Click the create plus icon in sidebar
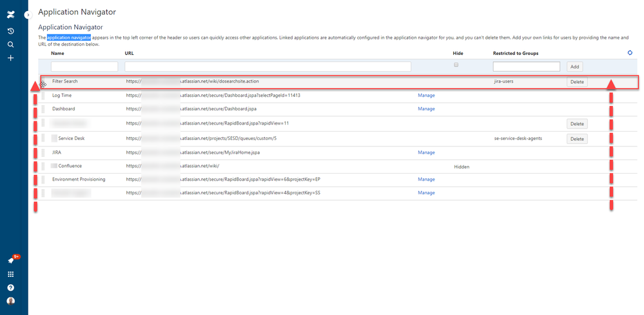The width and height of the screenshot is (644, 315). pos(11,58)
